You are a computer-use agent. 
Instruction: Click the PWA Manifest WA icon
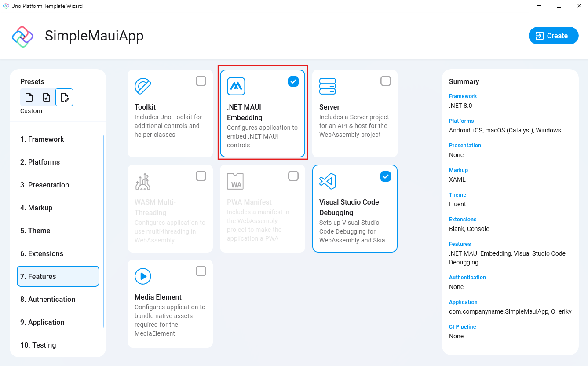236,181
